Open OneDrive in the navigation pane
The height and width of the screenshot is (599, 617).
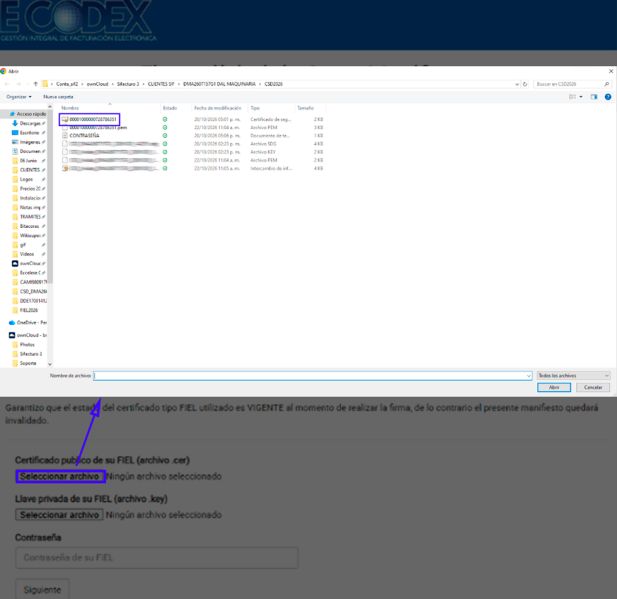click(x=28, y=322)
